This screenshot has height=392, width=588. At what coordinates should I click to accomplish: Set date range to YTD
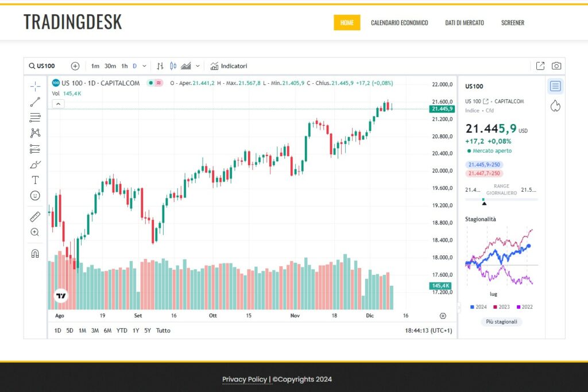click(122, 331)
